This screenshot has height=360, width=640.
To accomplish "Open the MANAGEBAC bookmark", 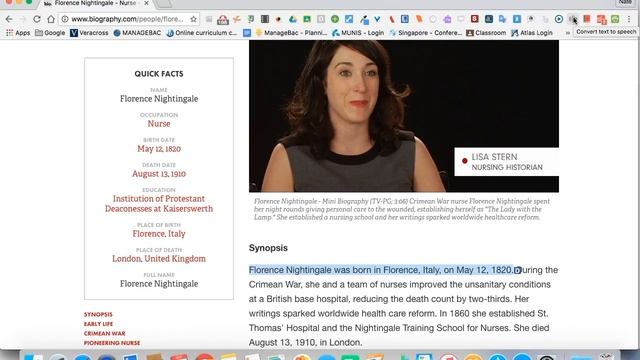I will pos(137,33).
